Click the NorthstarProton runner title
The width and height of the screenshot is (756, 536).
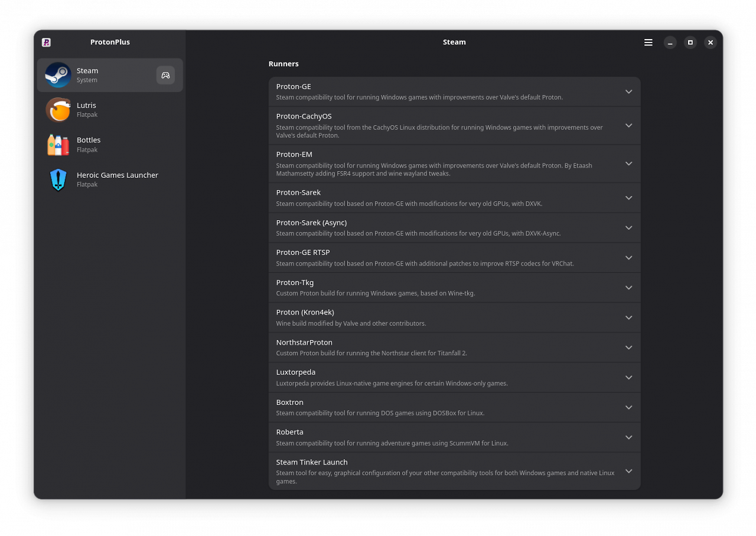pyautogui.click(x=304, y=342)
